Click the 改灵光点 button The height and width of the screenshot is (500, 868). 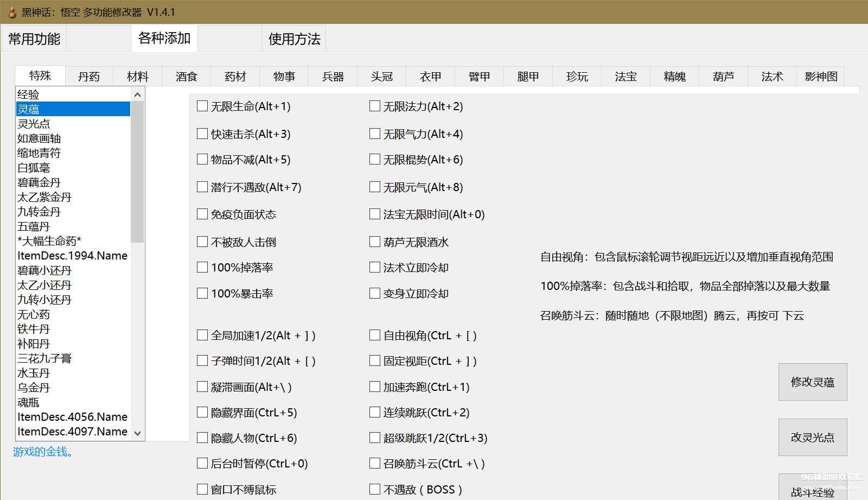[812, 437]
